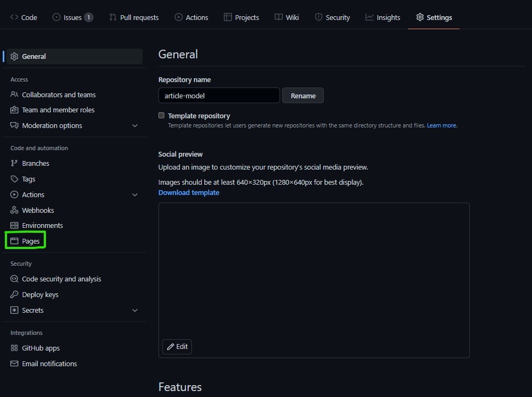Open Branches settings
532x397 pixels.
tap(36, 164)
